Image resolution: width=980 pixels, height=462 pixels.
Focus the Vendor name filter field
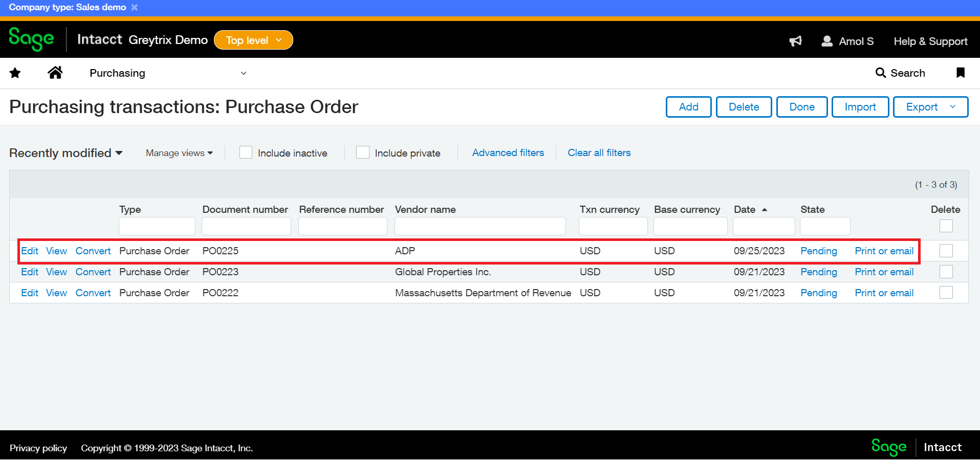480,226
